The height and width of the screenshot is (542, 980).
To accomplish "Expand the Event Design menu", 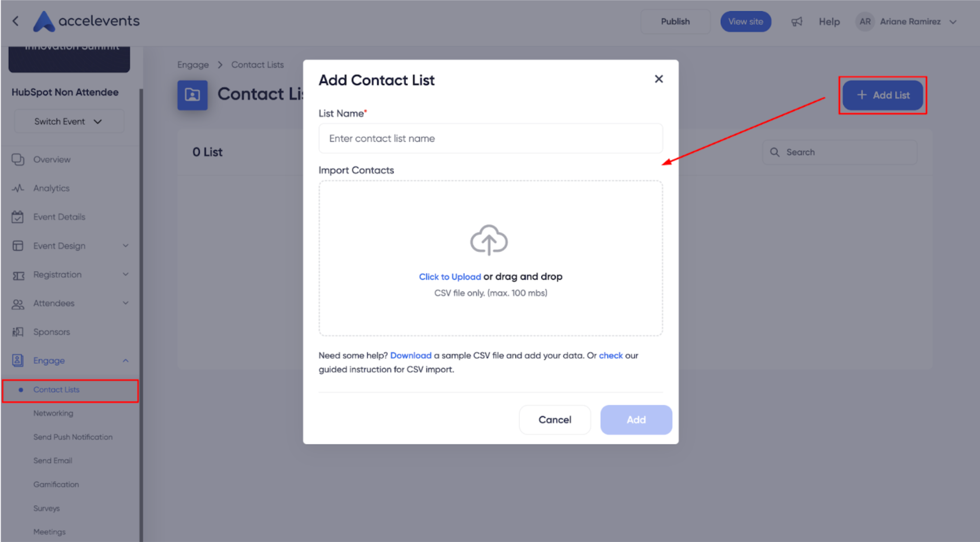I will 125,246.
